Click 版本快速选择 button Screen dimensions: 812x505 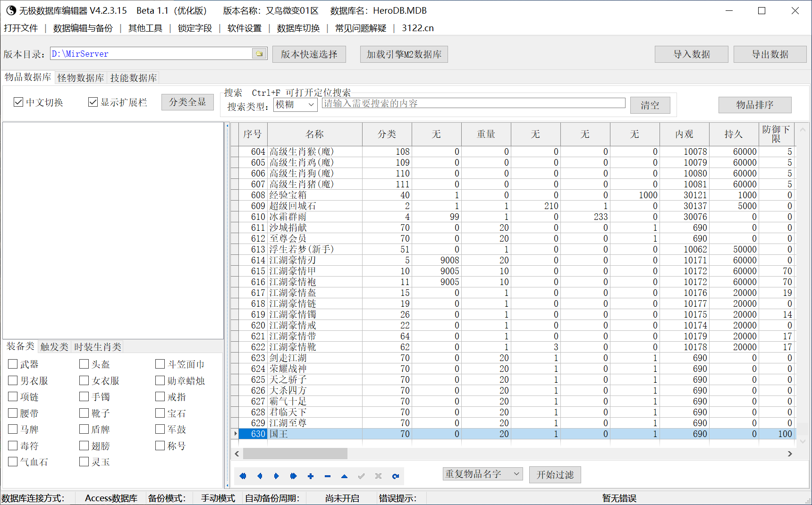pos(309,54)
